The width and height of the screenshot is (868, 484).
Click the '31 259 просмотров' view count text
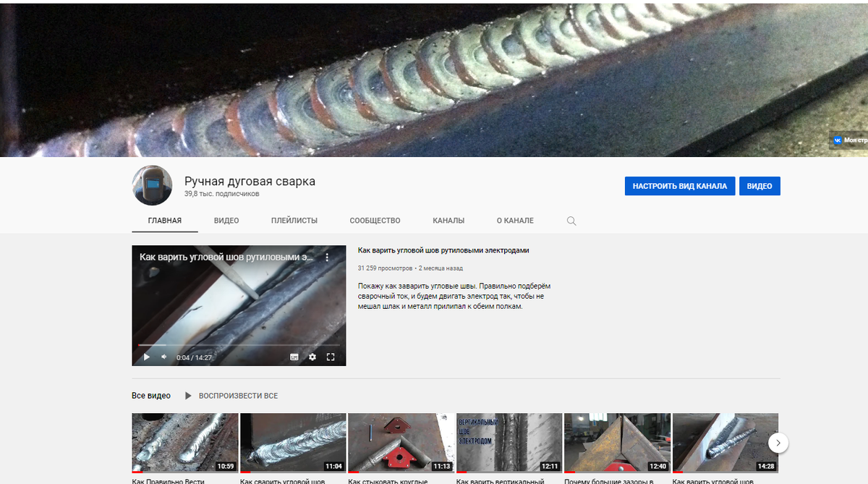[385, 268]
